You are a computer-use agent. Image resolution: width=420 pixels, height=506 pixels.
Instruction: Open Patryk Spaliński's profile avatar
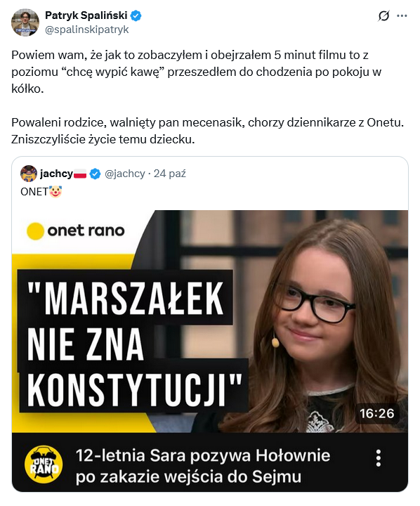25,22
